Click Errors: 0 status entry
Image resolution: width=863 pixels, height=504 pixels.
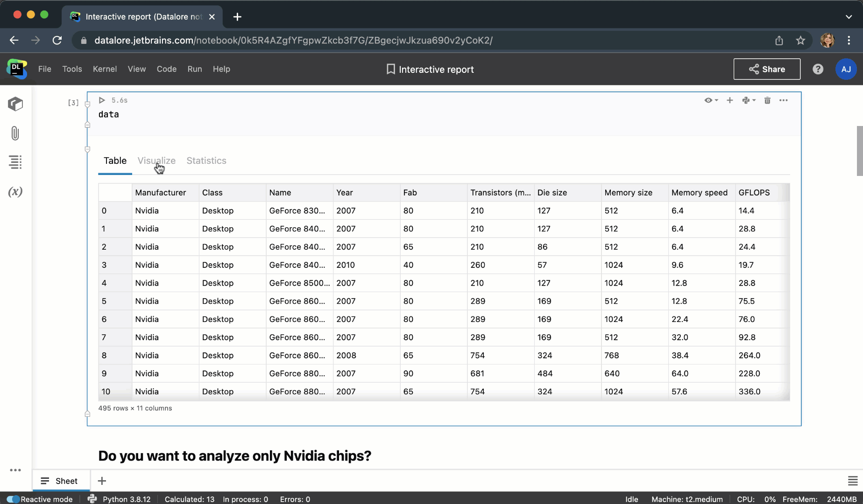(x=295, y=499)
